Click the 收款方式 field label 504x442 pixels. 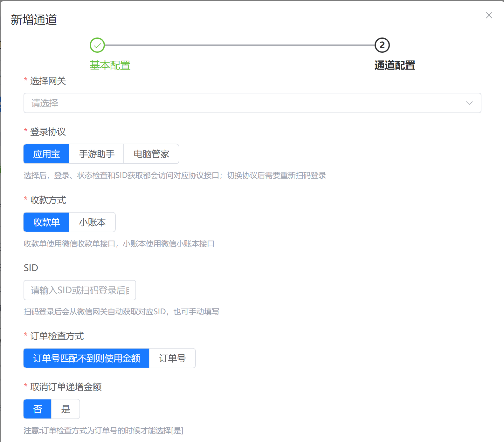(x=48, y=200)
